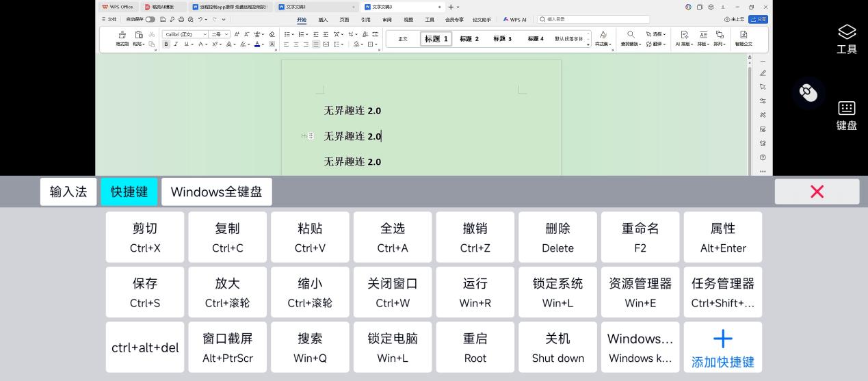This screenshot has height=381, width=868.
Task: Click the align left icon
Action: click(x=287, y=44)
